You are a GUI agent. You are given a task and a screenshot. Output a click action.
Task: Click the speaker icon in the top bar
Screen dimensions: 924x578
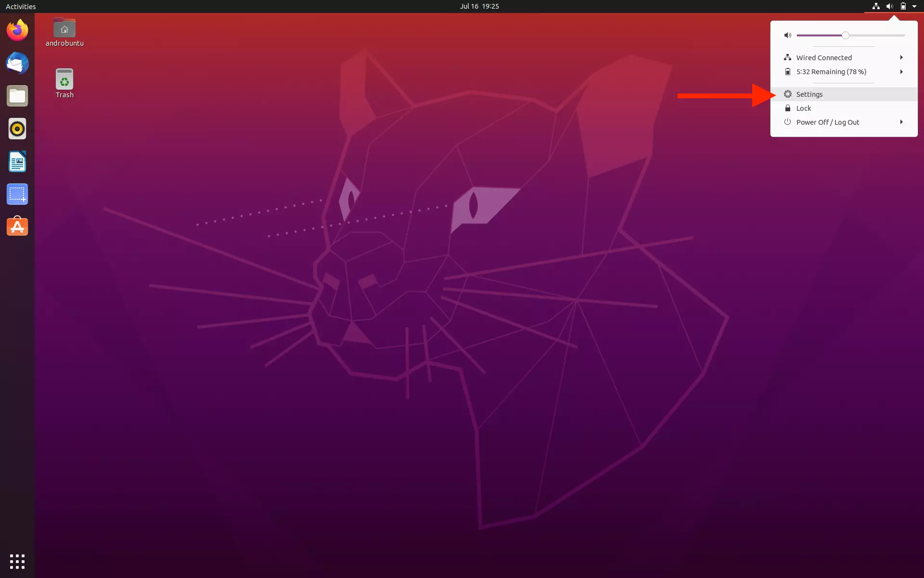point(889,6)
